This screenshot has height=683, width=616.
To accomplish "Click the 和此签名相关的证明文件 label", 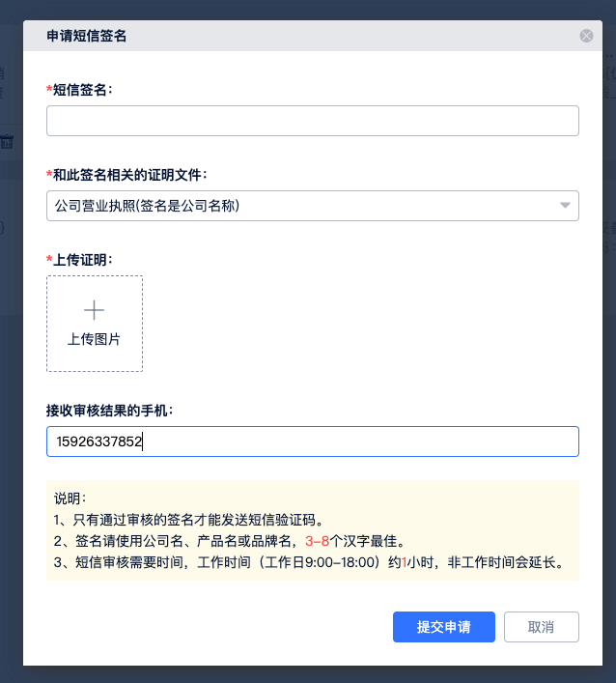I will point(129,175).
